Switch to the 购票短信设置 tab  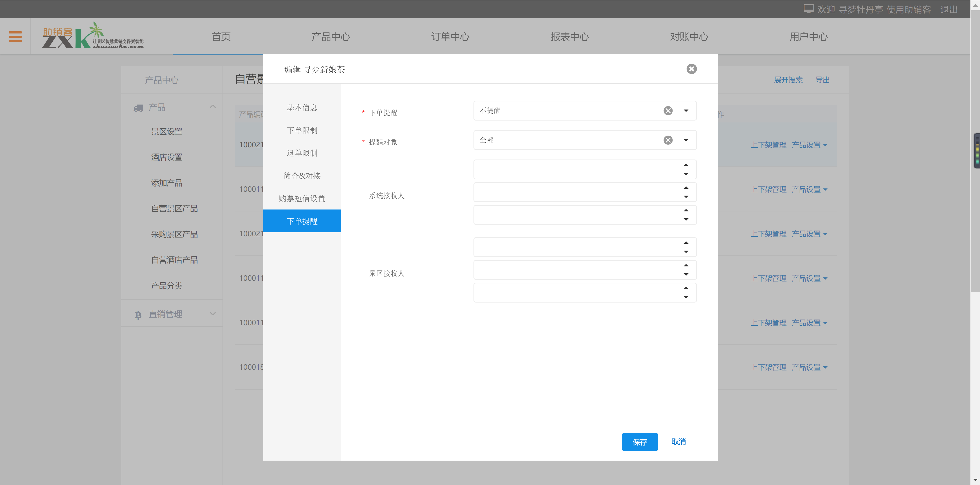point(302,198)
